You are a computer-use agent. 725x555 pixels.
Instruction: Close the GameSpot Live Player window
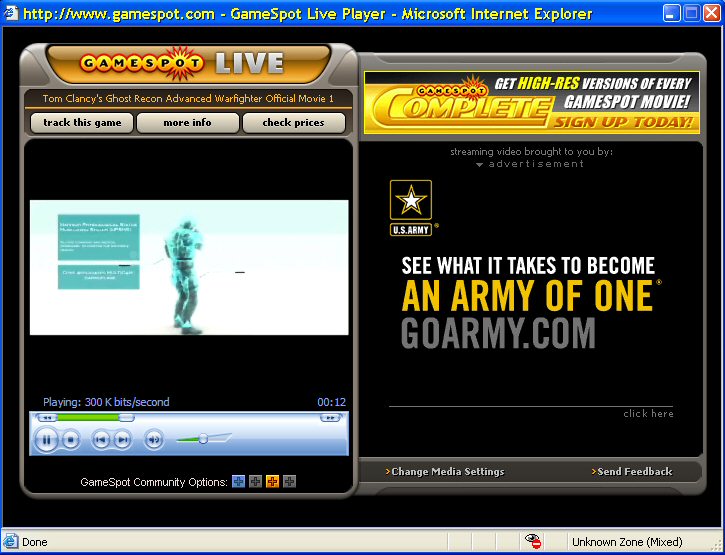(712, 13)
